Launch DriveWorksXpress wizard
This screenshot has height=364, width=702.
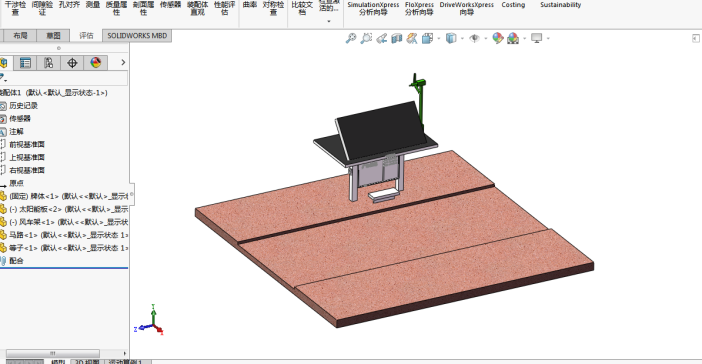(x=467, y=8)
